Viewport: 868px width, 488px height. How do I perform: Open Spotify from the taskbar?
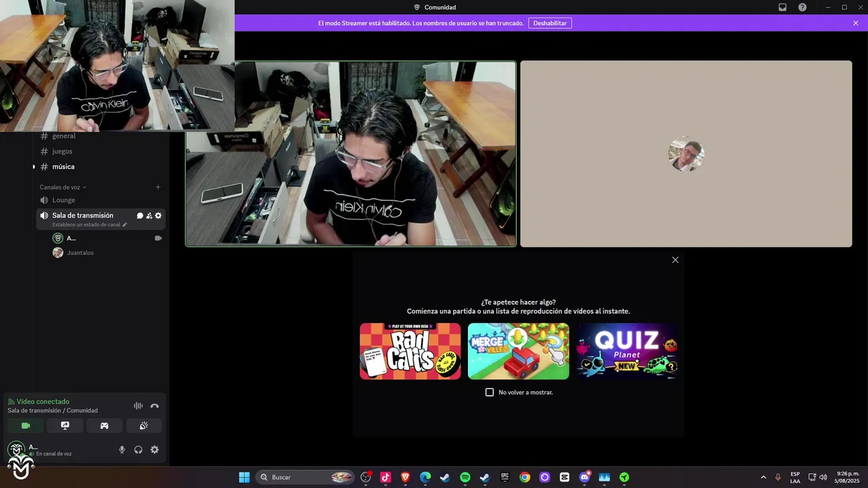pyautogui.click(x=465, y=477)
